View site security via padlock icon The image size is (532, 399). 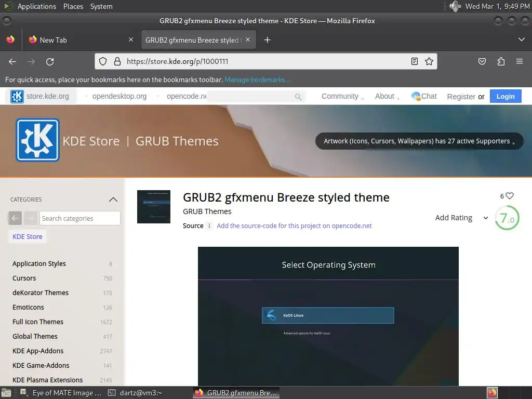tap(117, 61)
